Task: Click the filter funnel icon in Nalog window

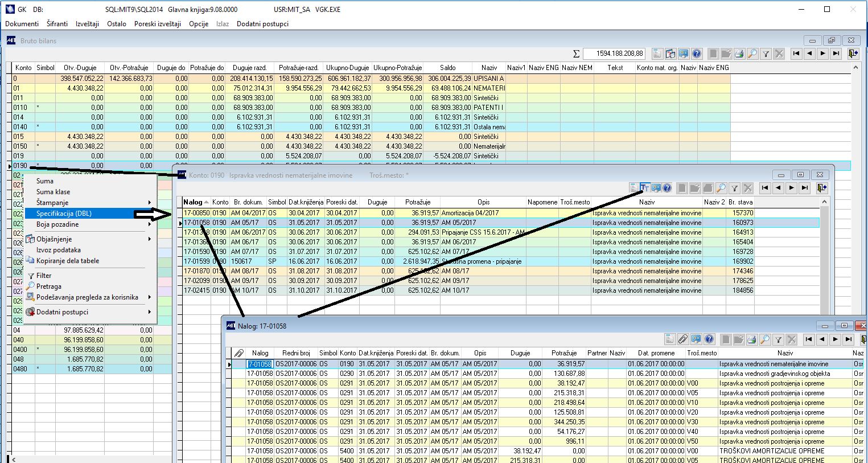Action: click(x=779, y=339)
